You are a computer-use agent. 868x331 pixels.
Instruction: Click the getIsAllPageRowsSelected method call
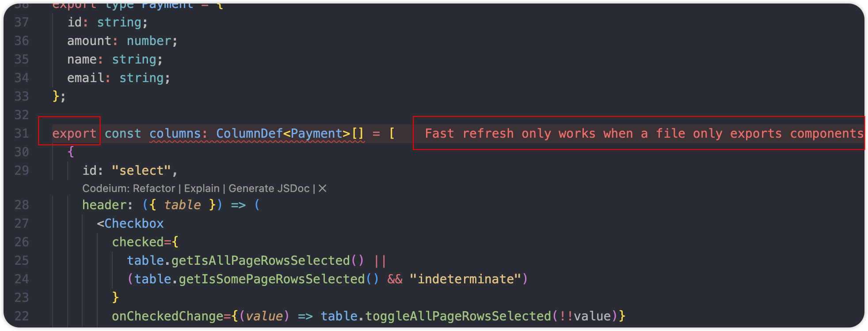pos(261,260)
